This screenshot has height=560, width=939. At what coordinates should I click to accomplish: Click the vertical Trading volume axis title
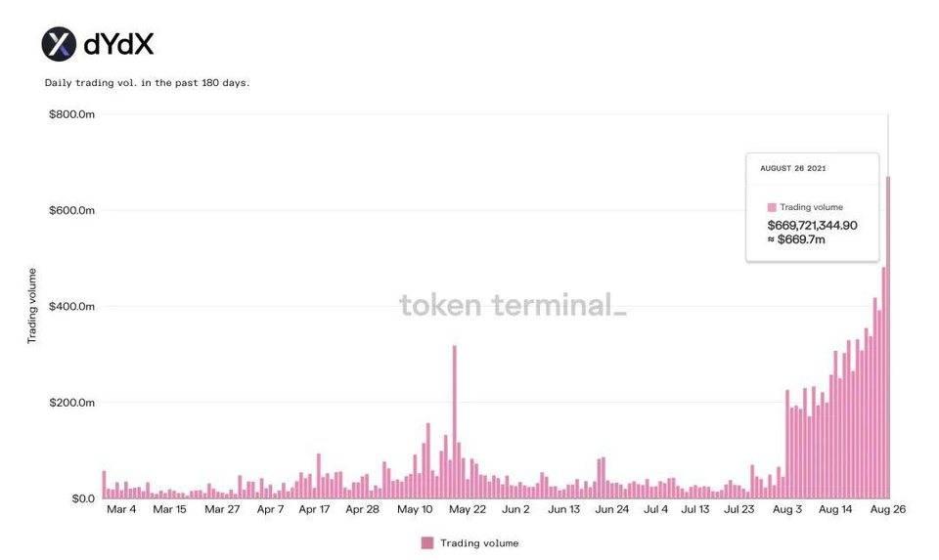click(x=32, y=305)
